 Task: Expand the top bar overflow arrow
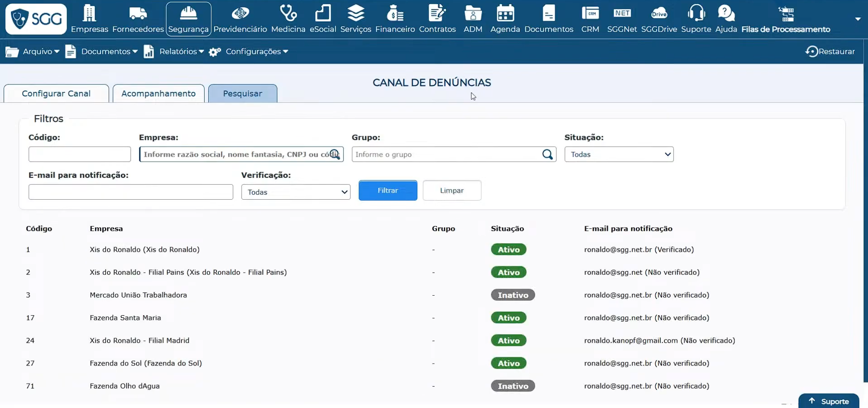click(858, 19)
